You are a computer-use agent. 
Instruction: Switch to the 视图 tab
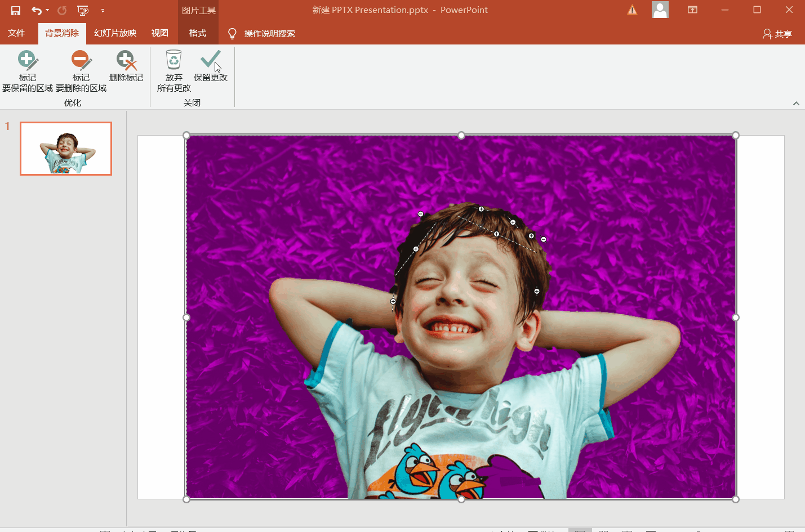click(x=159, y=33)
